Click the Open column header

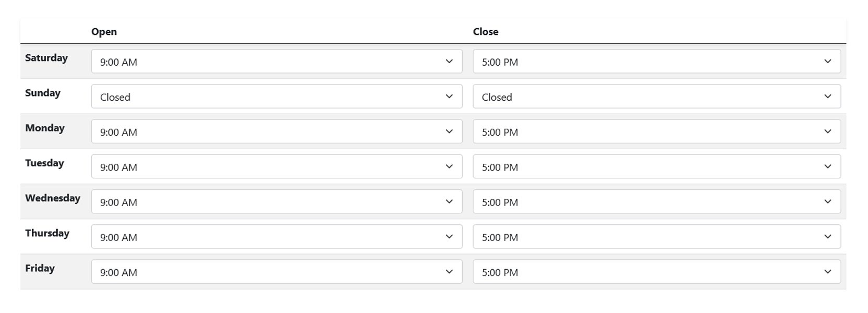point(104,32)
